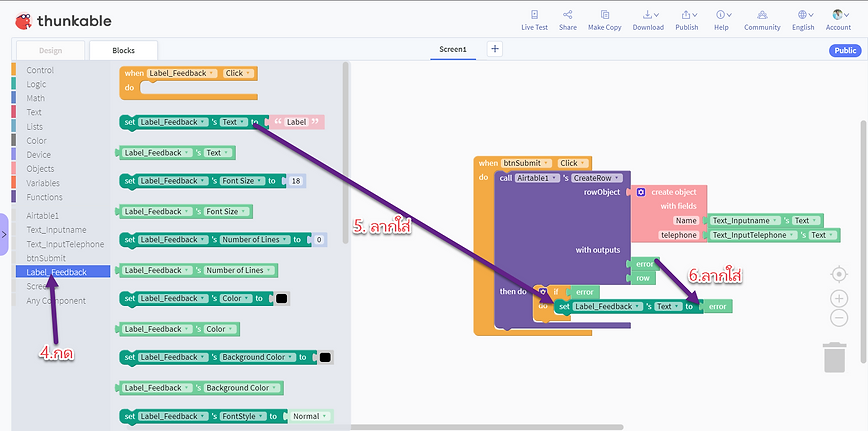The height and width of the screenshot is (431, 868).
Task: Open the Logic block category
Action: tap(36, 84)
